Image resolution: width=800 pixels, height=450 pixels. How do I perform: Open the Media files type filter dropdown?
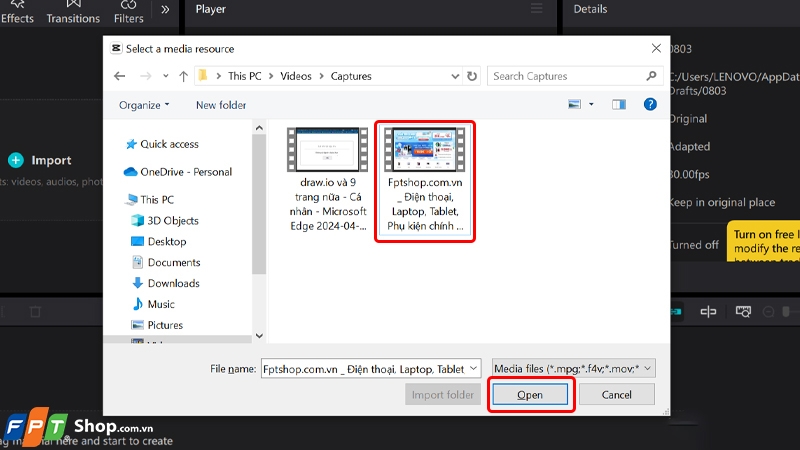pos(573,368)
